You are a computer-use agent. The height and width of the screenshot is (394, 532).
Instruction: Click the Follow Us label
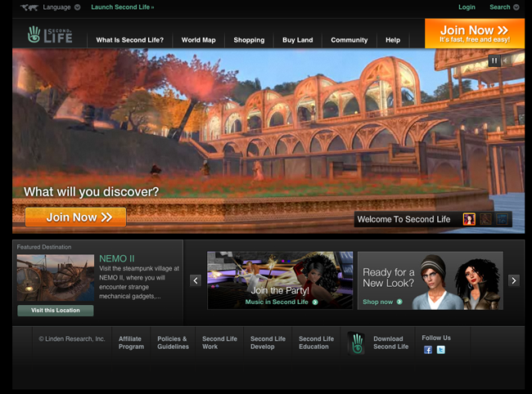(436, 338)
